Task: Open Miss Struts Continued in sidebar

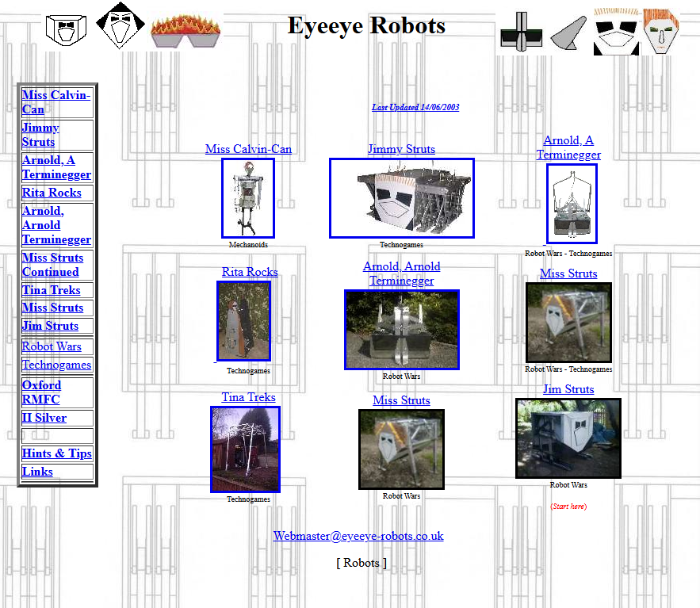Action: [52, 265]
